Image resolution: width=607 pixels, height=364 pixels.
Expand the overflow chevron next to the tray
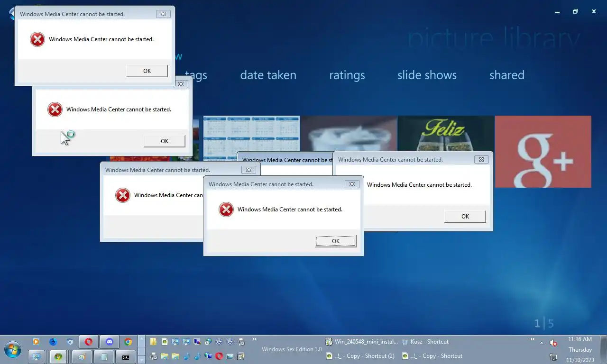(533, 340)
